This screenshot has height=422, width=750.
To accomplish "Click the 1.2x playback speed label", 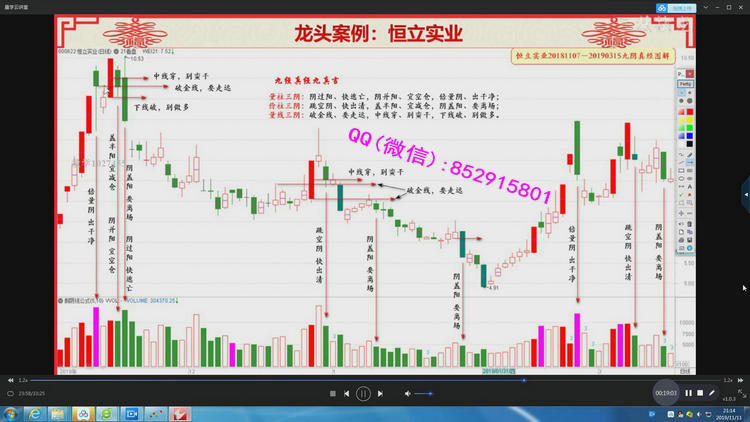I will [x=23, y=380].
